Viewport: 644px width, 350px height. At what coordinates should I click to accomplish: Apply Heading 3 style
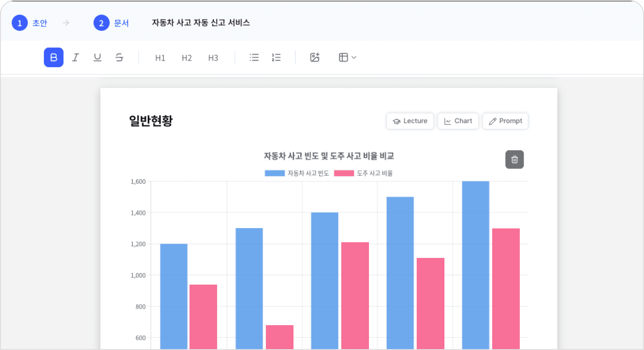click(213, 57)
